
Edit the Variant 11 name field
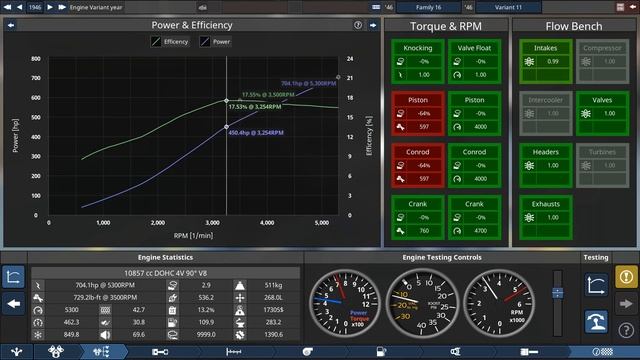(509, 7)
